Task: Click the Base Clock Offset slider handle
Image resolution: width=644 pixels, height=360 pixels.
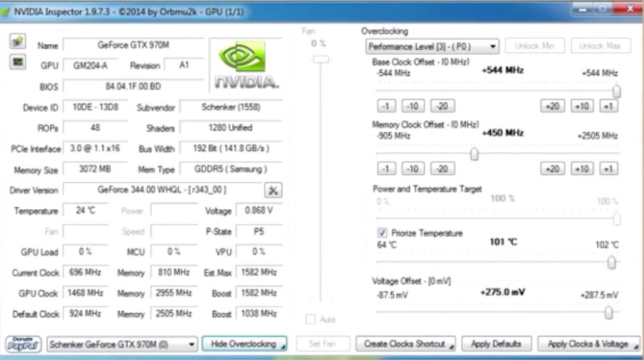Action: pos(616,91)
